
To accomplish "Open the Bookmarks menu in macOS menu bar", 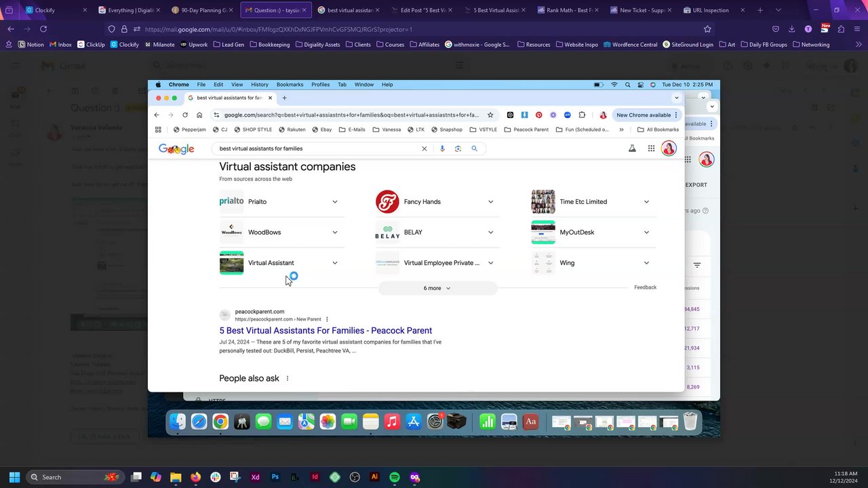I will [290, 85].
